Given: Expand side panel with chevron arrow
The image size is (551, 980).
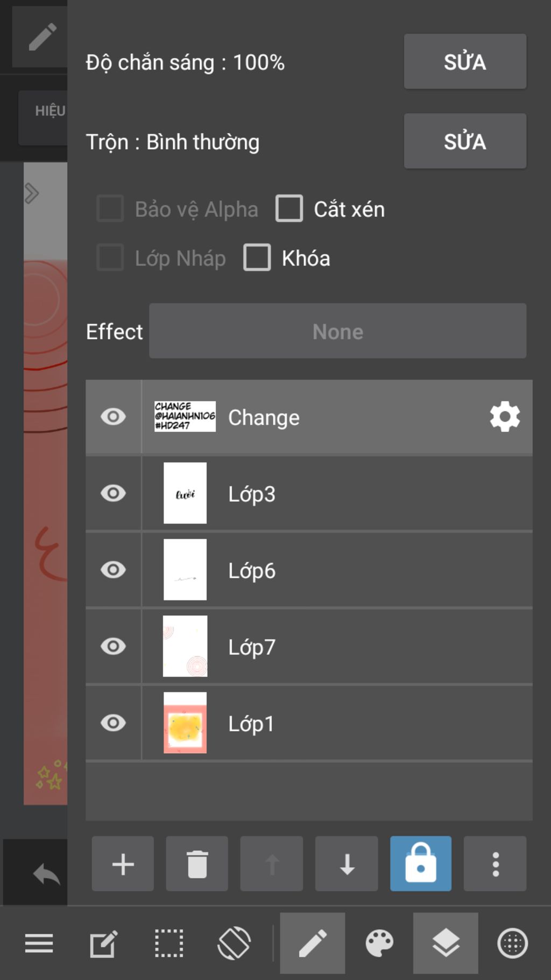Looking at the screenshot, I should 32,193.
